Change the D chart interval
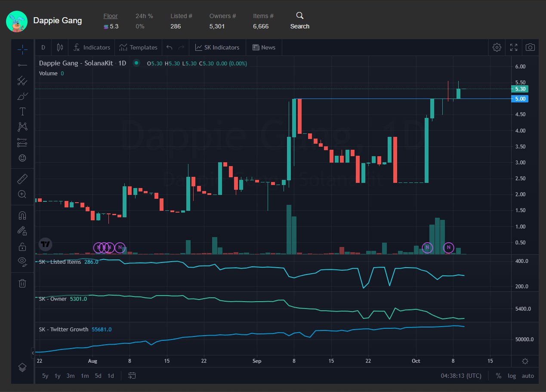Image resolution: width=546 pixels, height=392 pixels. tap(43, 47)
